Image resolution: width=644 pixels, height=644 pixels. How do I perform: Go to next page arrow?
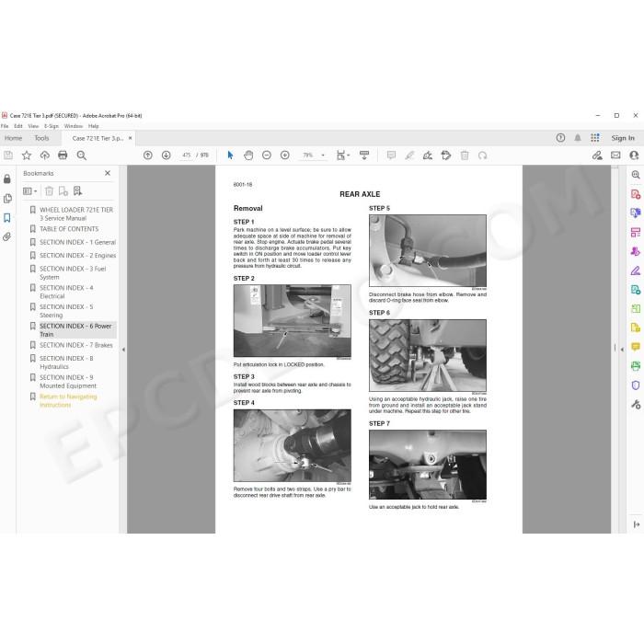click(x=166, y=155)
